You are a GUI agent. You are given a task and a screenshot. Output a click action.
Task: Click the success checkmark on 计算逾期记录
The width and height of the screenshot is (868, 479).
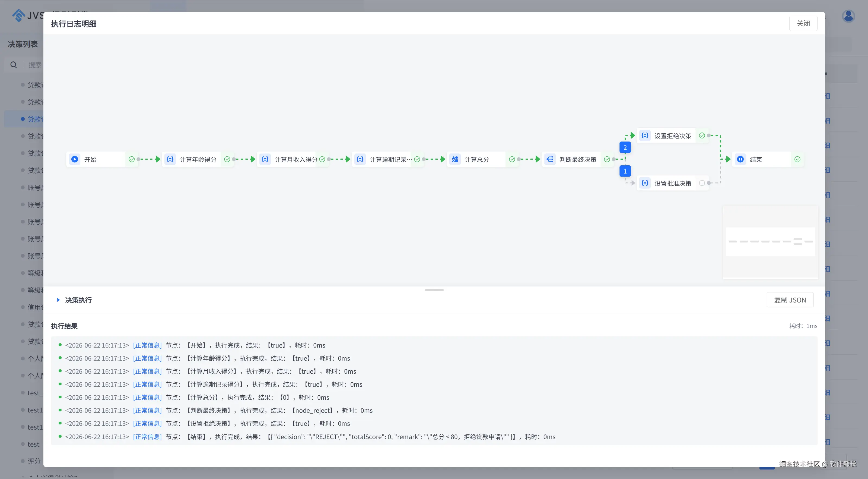[x=417, y=159]
